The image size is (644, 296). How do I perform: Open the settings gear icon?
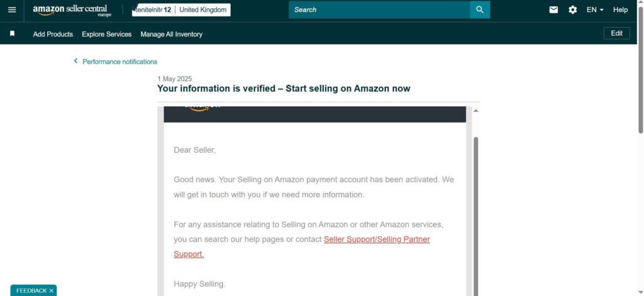[x=572, y=10]
